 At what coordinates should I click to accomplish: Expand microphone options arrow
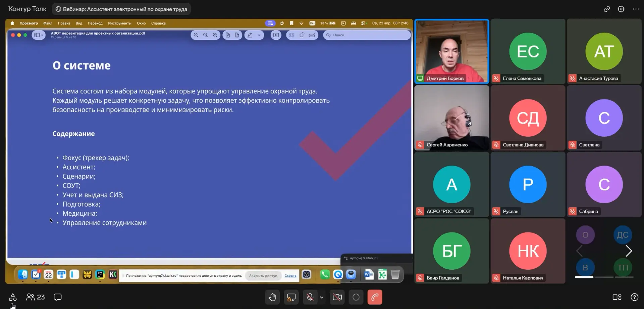[x=322, y=297]
